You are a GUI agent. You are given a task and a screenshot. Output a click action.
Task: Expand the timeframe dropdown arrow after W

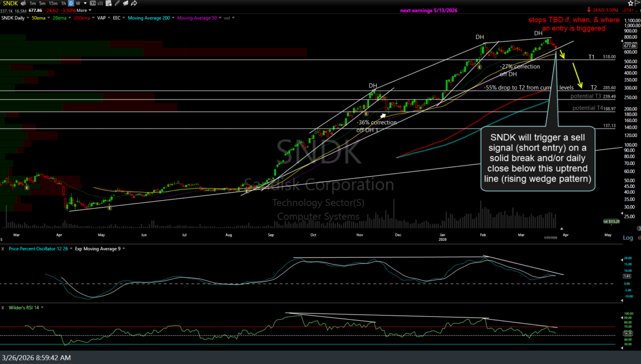coord(85,3)
